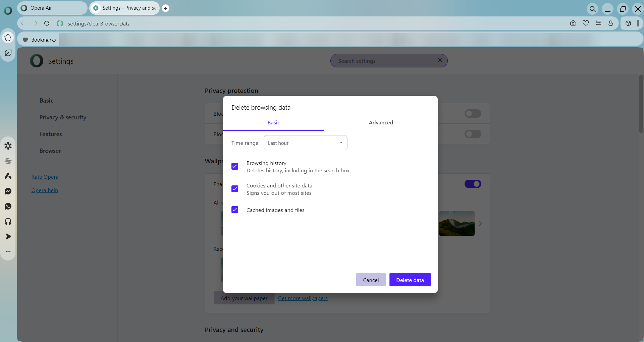Screen dimensions: 644x342
Task: Open the Opera help link
Action: tap(45, 190)
